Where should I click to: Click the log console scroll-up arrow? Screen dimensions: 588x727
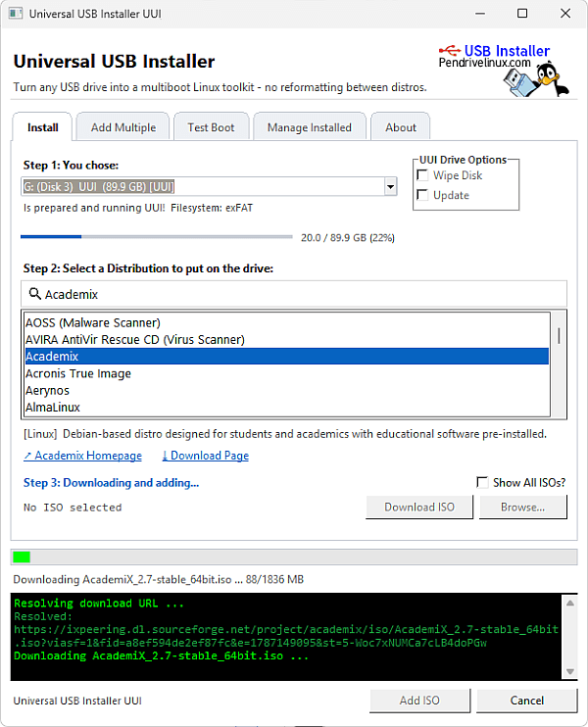(570, 603)
